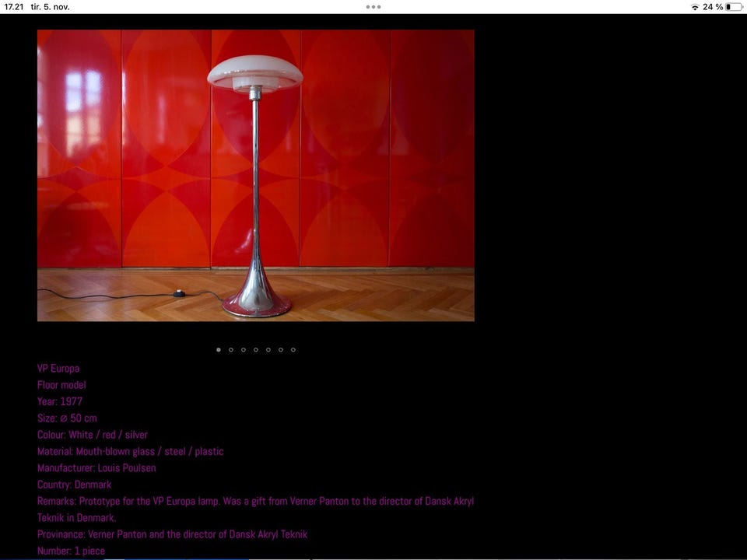The width and height of the screenshot is (747, 560).
Task: Click the Provenance line about Verner Panton
Action: pyautogui.click(x=172, y=534)
